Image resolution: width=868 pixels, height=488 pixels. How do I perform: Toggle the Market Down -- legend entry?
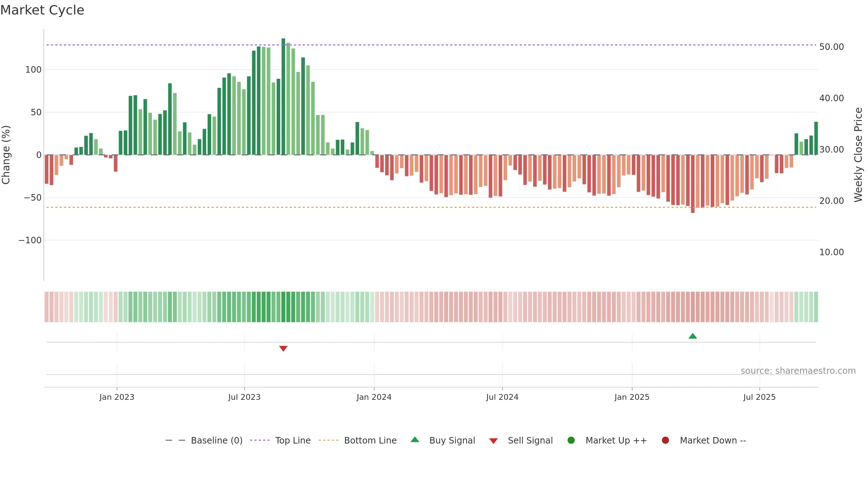[x=703, y=440]
